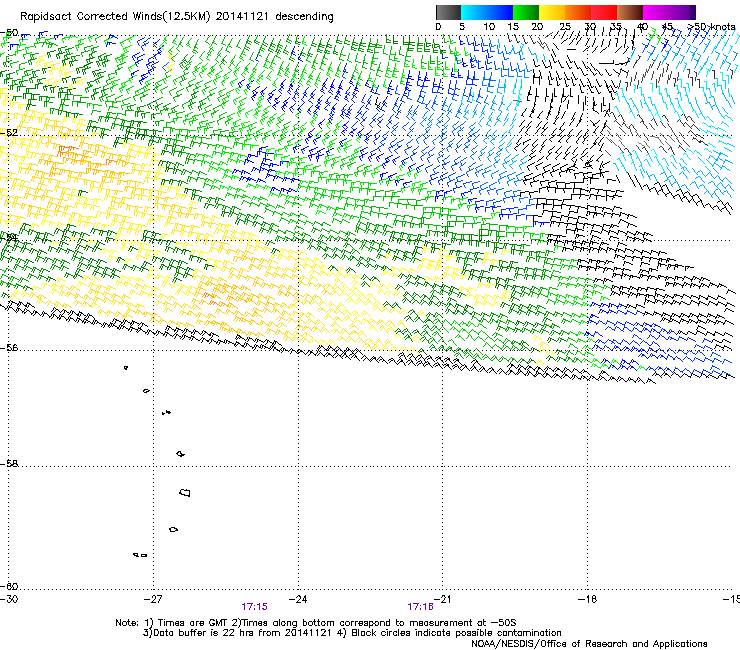Screen dimensions: 740x650
Task: Click the '-21' longitude axis label
Action: pyautogui.click(x=443, y=599)
